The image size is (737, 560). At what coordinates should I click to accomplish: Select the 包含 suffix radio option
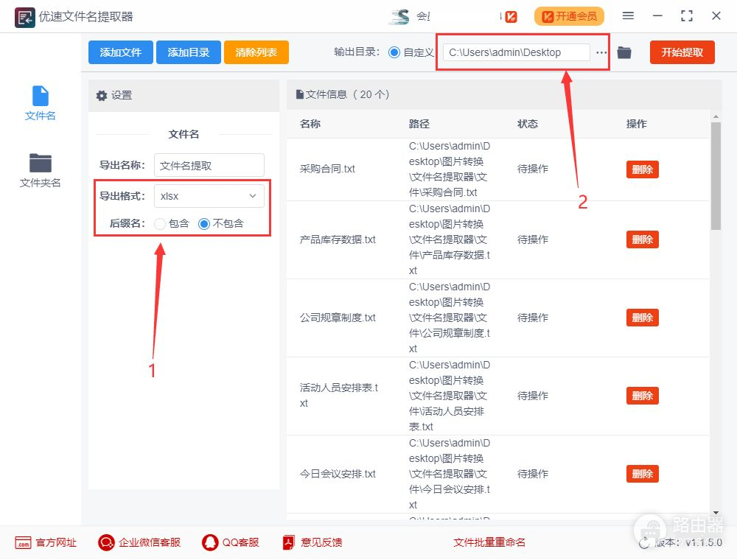pos(161,223)
